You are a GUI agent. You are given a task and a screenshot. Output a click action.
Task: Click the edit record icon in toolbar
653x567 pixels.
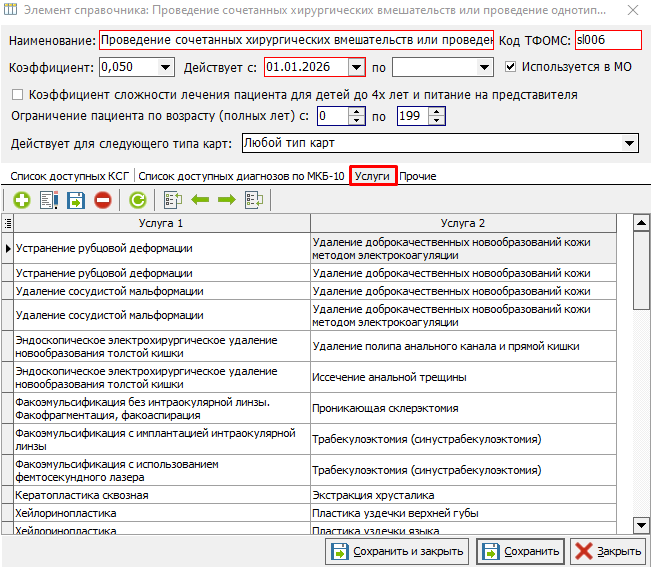[x=48, y=200]
